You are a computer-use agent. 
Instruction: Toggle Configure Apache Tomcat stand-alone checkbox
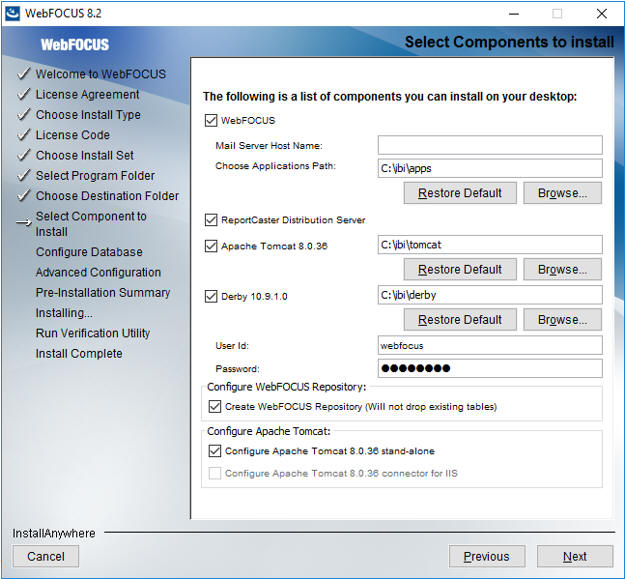[x=215, y=451]
